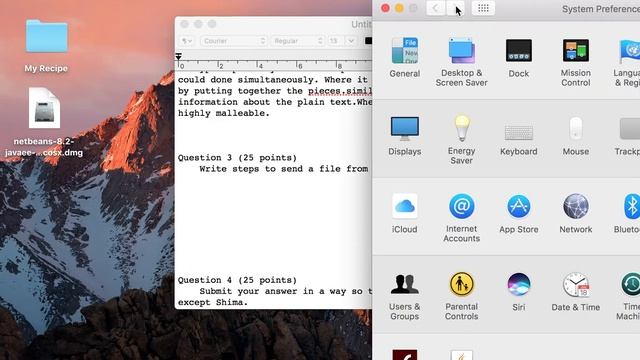The width and height of the screenshot is (640, 360).
Task: Click the 'Question 3 (25 points)' heading
Action: 237,158
